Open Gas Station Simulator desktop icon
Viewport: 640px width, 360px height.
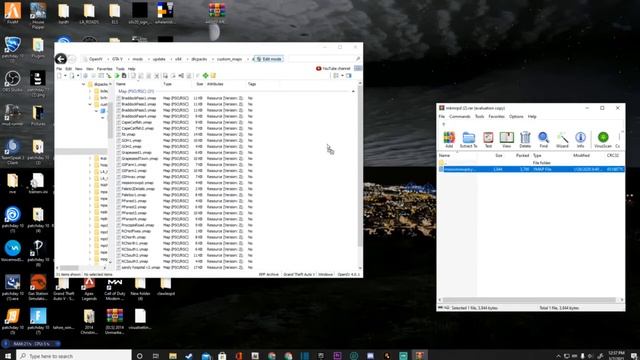[x=38, y=288]
